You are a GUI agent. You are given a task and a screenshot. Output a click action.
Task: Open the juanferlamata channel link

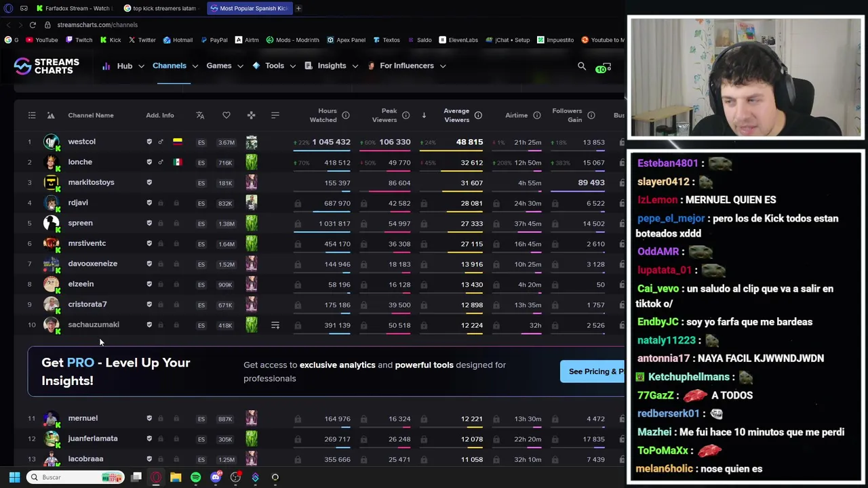point(93,439)
